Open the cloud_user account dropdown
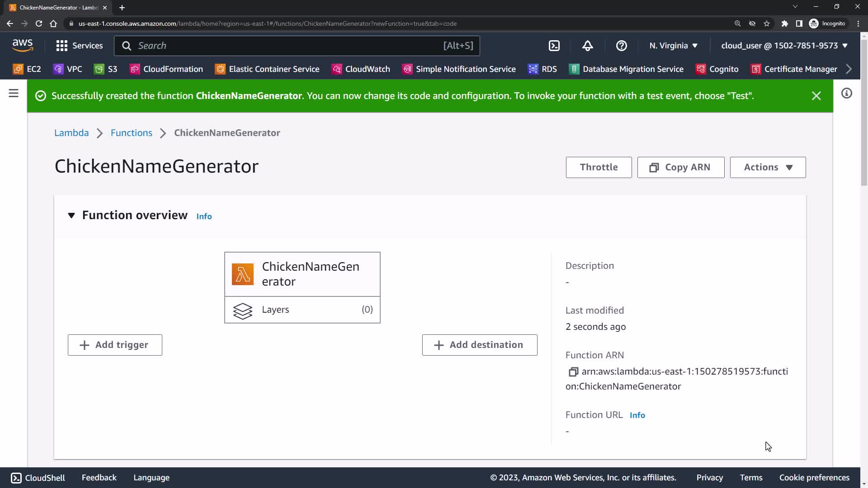 784,46
